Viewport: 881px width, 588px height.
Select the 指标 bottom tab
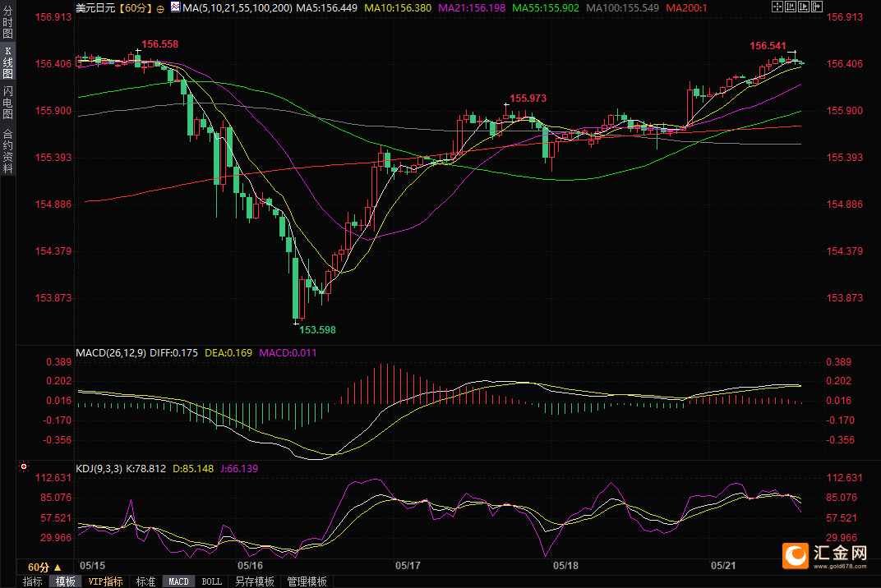(33, 581)
